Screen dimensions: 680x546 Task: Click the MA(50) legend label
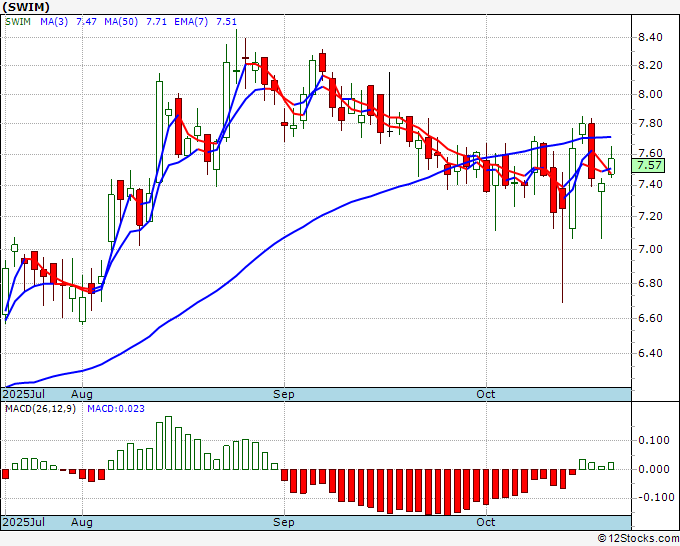tap(121, 22)
